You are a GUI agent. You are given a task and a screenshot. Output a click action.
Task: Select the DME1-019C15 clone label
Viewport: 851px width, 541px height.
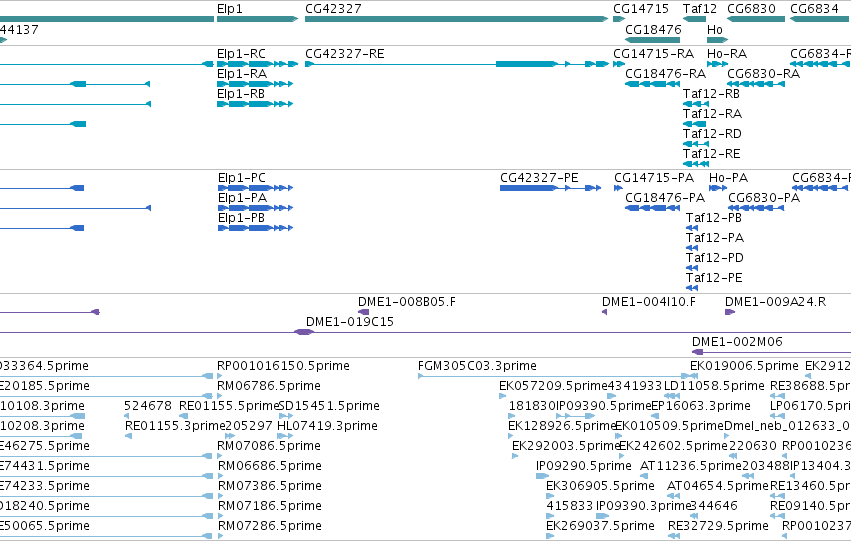350,322
